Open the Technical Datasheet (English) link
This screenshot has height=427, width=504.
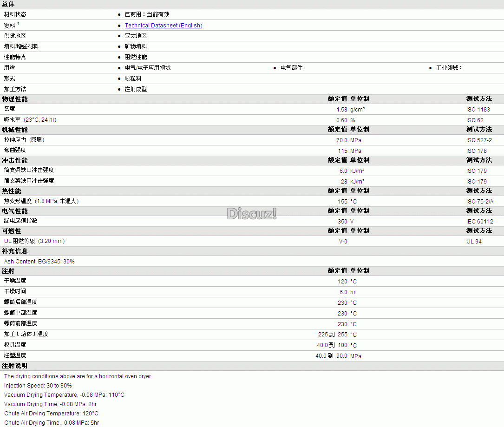click(x=164, y=26)
